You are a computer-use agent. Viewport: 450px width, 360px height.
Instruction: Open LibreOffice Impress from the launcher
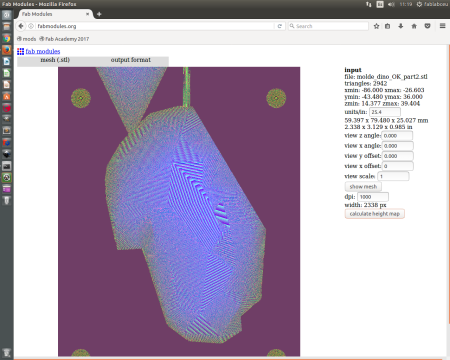7,85
